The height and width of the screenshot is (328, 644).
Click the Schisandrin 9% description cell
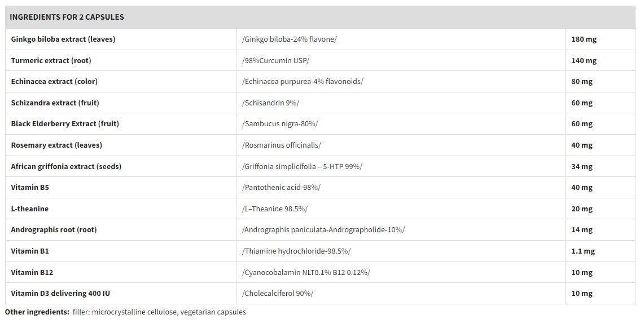click(270, 103)
